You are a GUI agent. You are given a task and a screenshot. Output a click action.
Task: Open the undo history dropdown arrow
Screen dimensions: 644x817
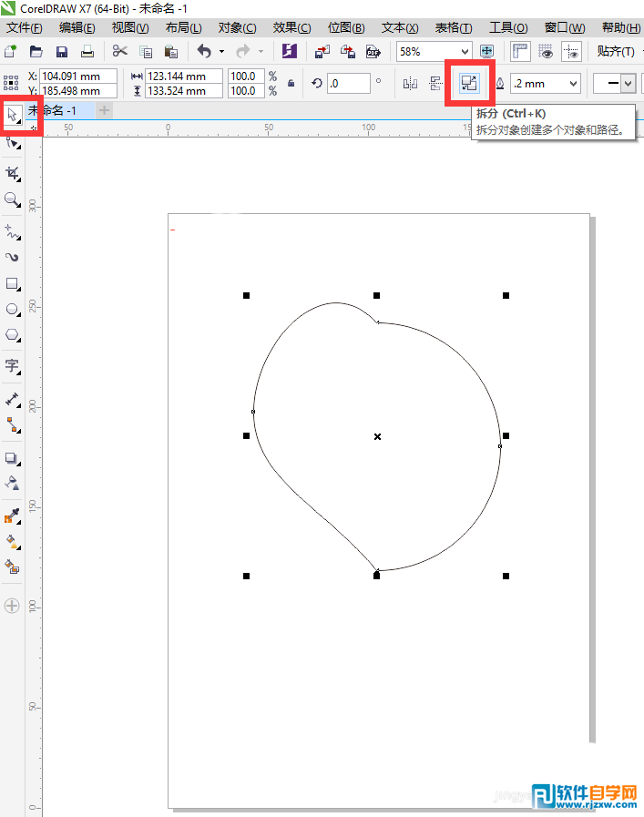(222, 51)
